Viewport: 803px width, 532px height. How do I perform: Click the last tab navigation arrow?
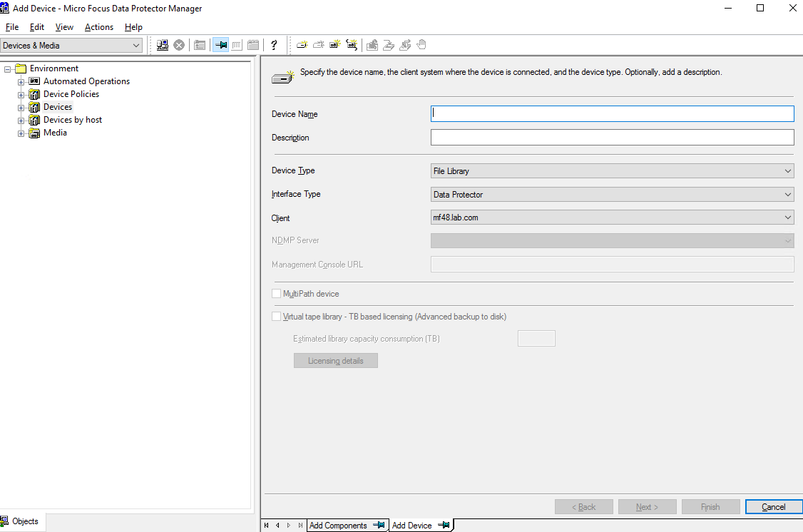pyautogui.click(x=301, y=526)
